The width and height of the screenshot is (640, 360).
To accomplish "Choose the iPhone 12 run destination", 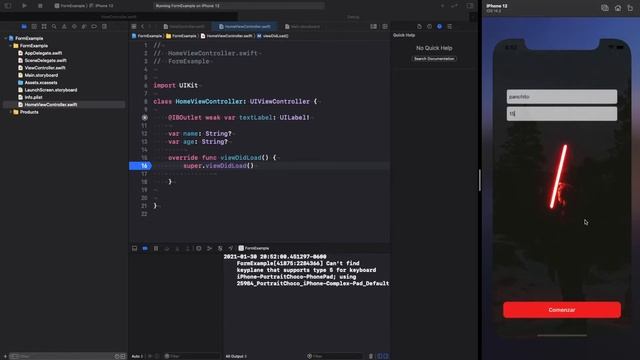I will click(102, 6).
